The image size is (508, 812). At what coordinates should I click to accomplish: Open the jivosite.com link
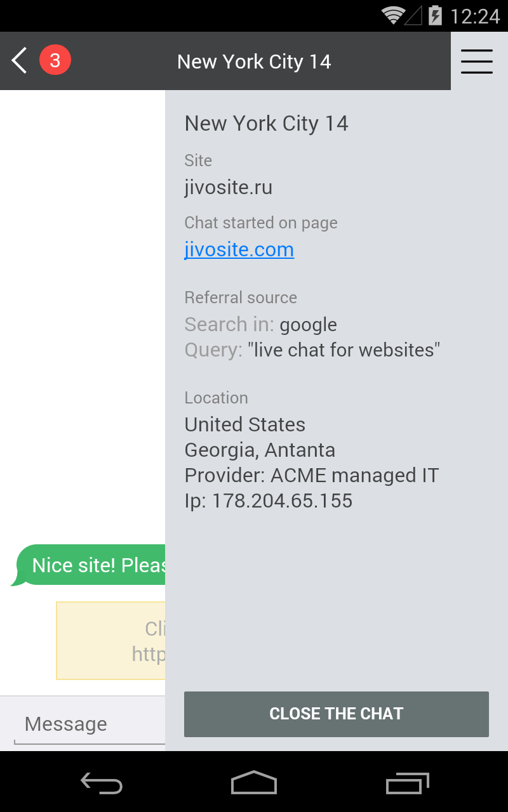[x=239, y=249]
